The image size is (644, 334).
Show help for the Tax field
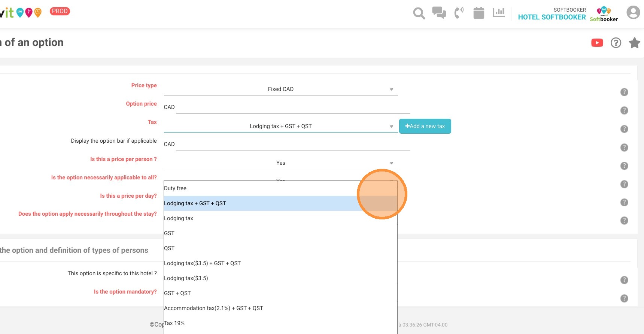pos(624,129)
